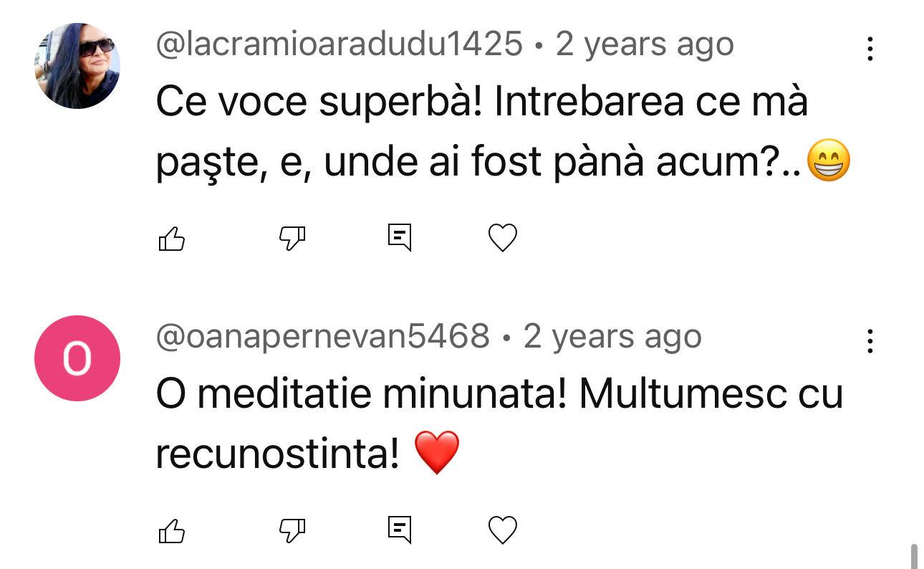The image size is (924, 569).
Task: Visit the @oanapernevan5468 channel link
Action: (x=323, y=337)
